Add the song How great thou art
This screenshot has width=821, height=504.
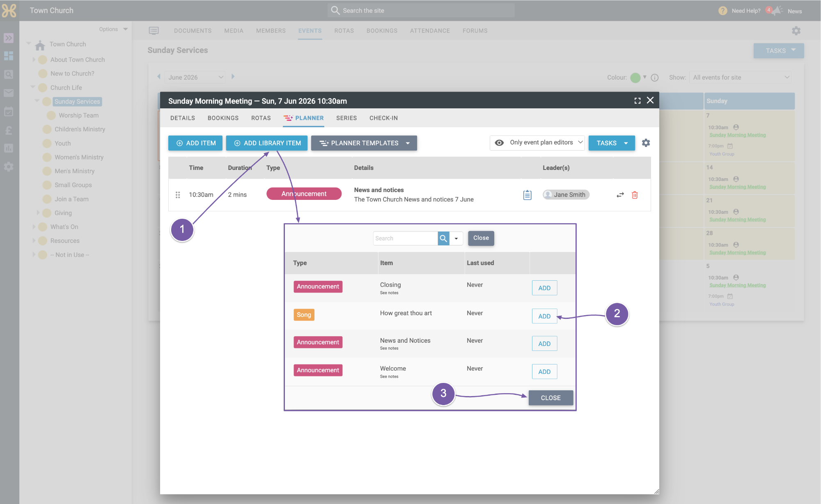tap(544, 316)
